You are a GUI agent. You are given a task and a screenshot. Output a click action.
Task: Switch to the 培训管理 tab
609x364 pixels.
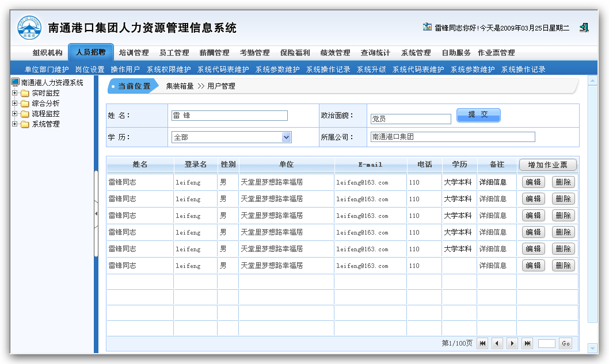[x=133, y=52]
